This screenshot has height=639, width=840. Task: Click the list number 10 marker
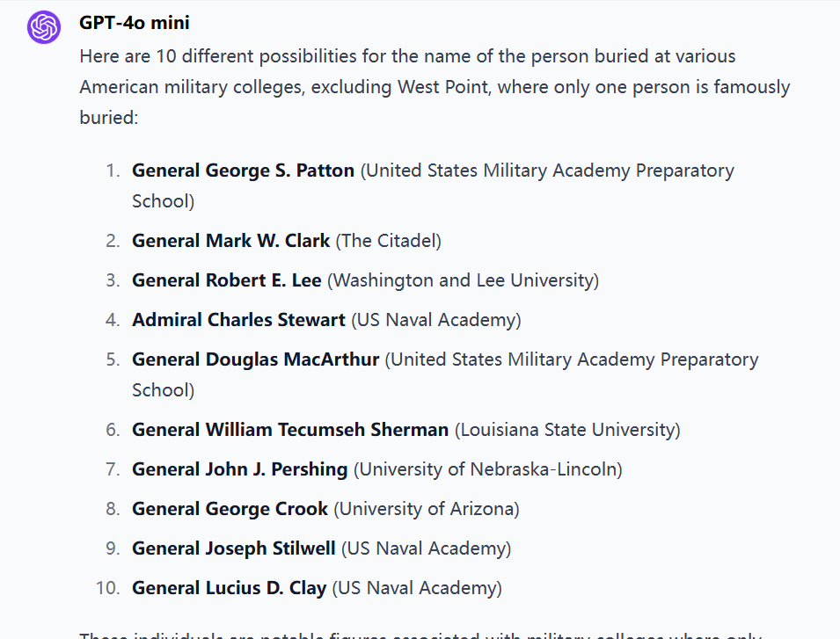tap(107, 588)
